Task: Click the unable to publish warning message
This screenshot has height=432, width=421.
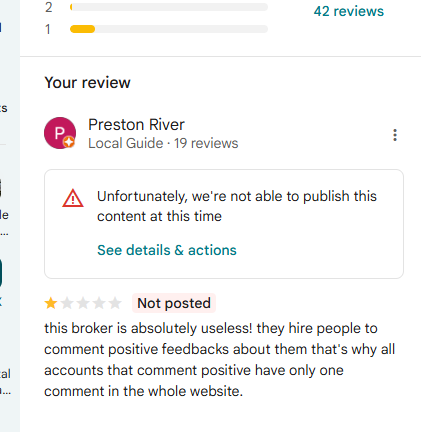Action: (x=237, y=206)
